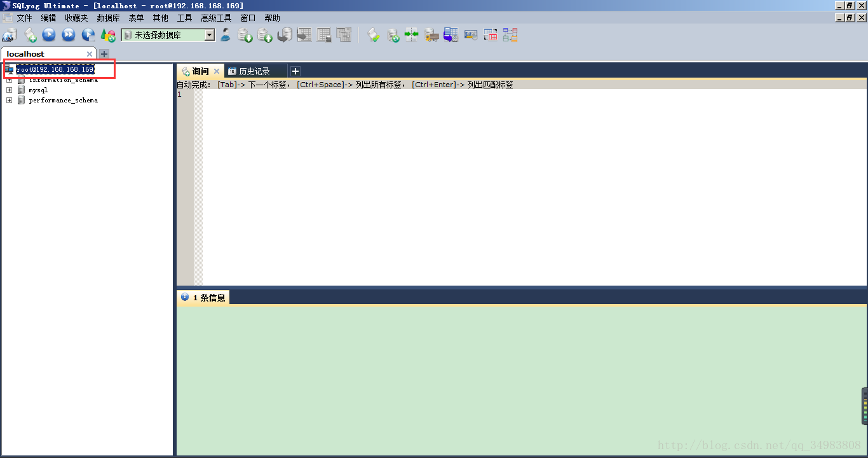The width and height of the screenshot is (868, 458).
Task: Close the 询问 query tab
Action: tap(217, 71)
